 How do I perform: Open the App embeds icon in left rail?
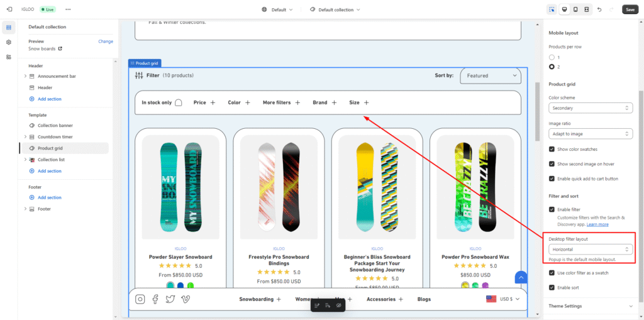click(x=9, y=57)
